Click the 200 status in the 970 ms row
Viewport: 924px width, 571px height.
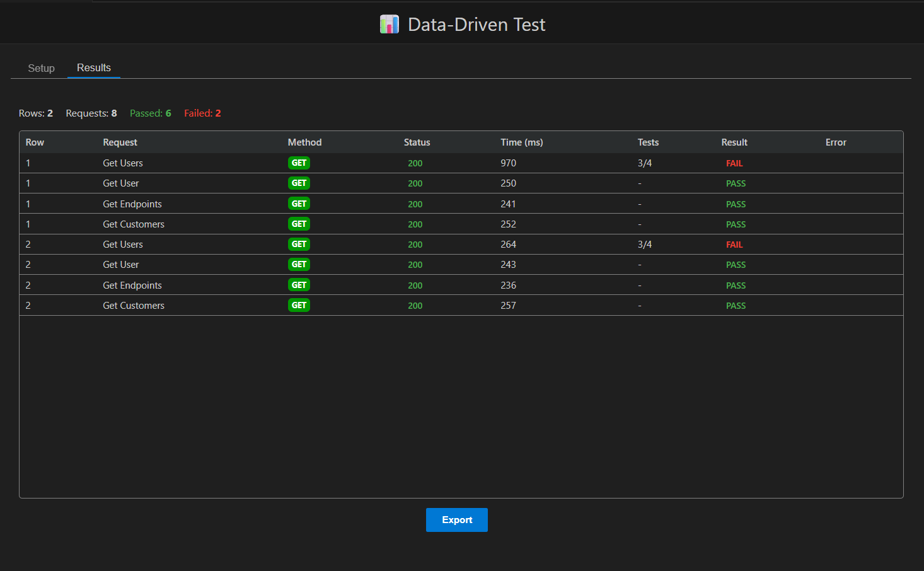point(415,163)
